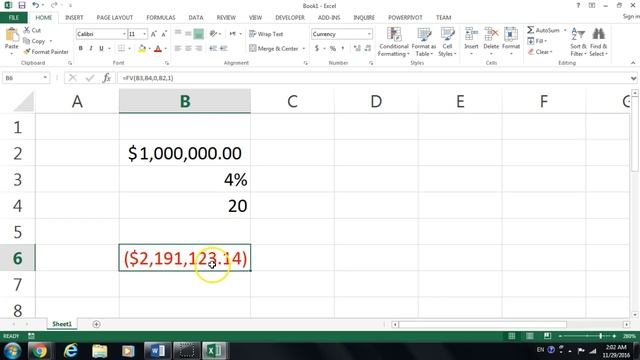Click column B header

(x=185, y=101)
